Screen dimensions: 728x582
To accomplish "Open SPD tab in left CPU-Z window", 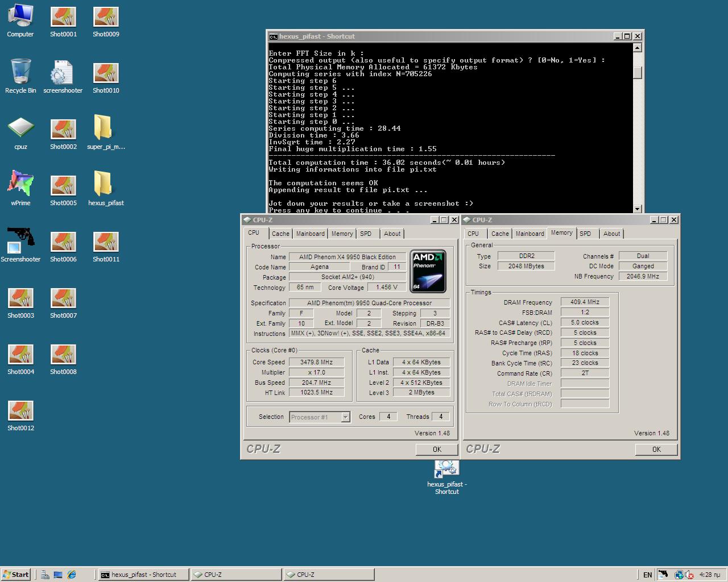I will 366,234.
